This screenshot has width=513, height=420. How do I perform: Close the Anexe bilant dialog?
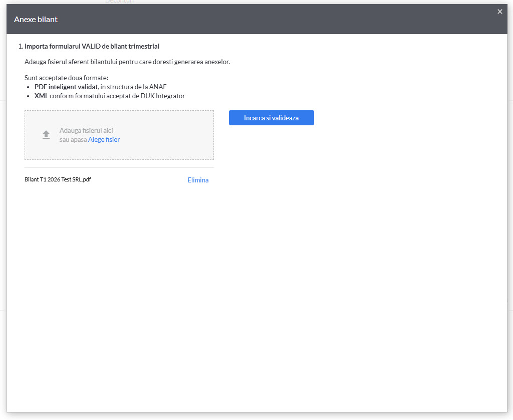pos(499,12)
